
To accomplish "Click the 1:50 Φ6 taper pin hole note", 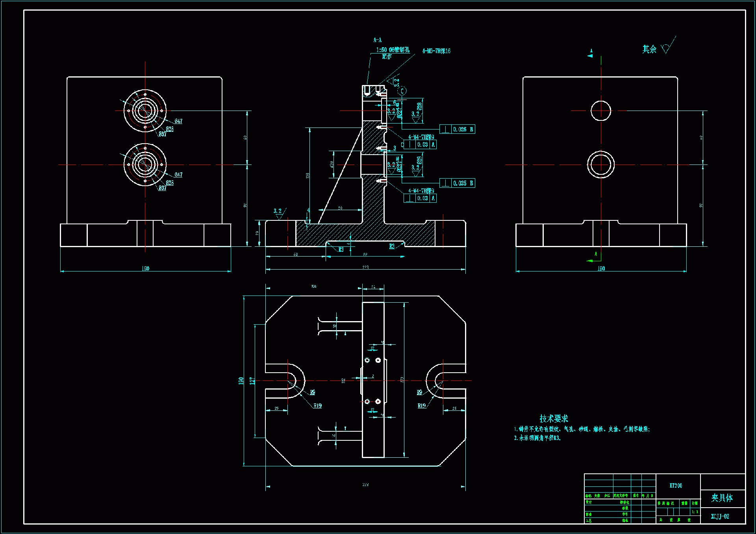I will pos(393,50).
